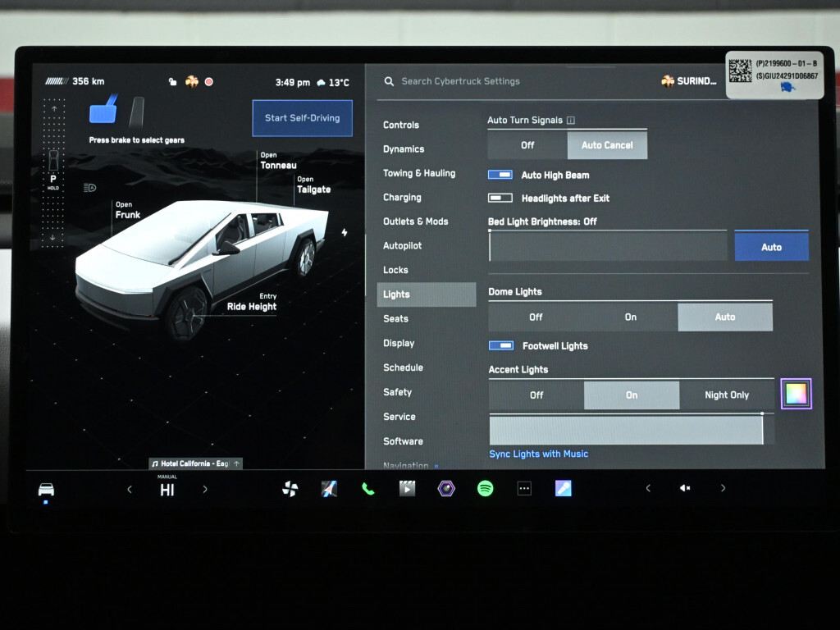Click the Sync Lights with Music link

pos(538,454)
